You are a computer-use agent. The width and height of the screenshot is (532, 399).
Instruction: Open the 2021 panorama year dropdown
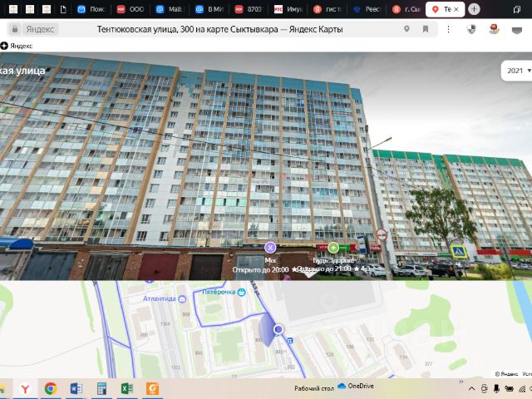tap(517, 71)
